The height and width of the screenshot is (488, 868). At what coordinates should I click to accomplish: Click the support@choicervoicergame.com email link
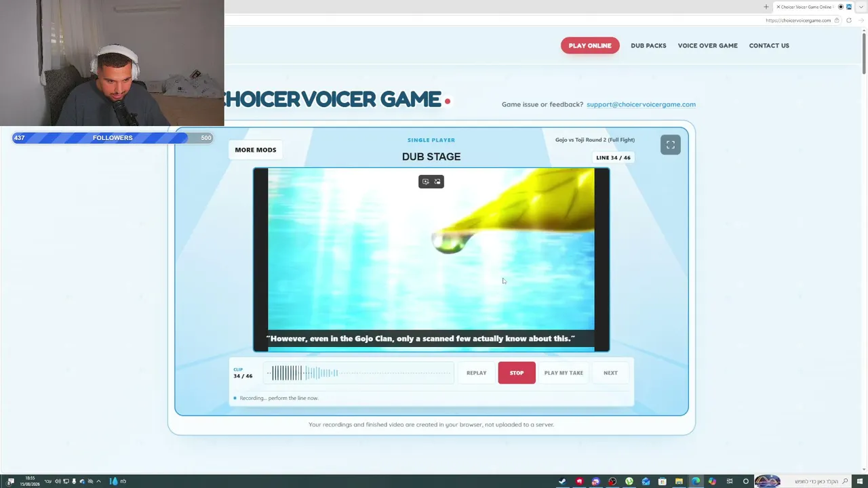click(x=641, y=104)
